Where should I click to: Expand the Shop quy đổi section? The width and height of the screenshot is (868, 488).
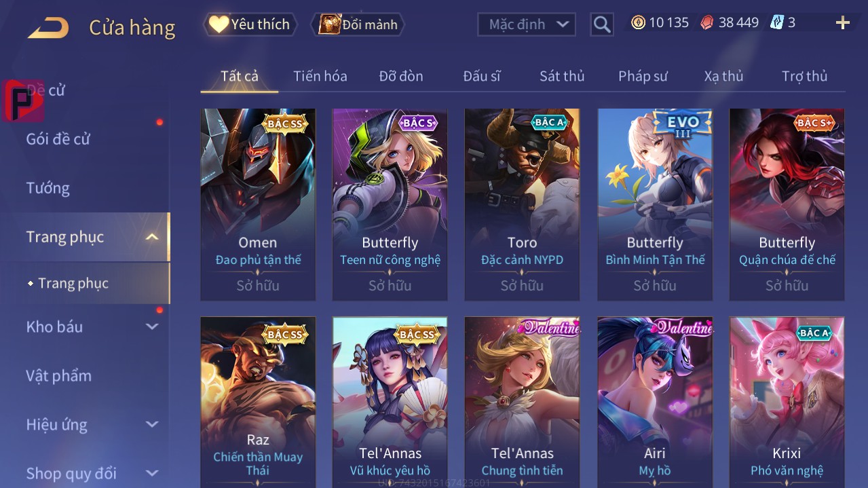(x=152, y=473)
